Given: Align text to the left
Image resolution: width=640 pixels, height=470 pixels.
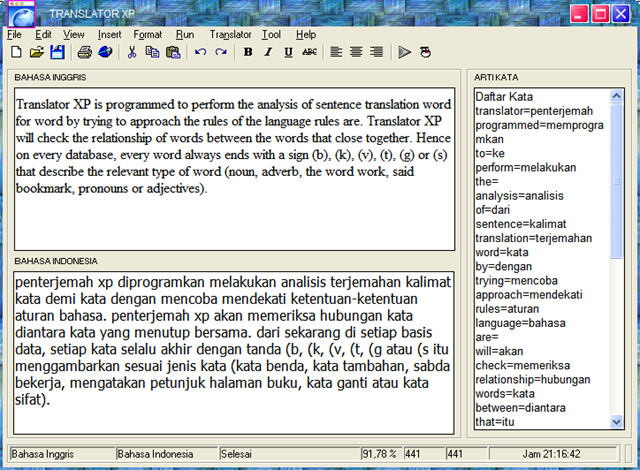Looking at the screenshot, I should coord(336,52).
